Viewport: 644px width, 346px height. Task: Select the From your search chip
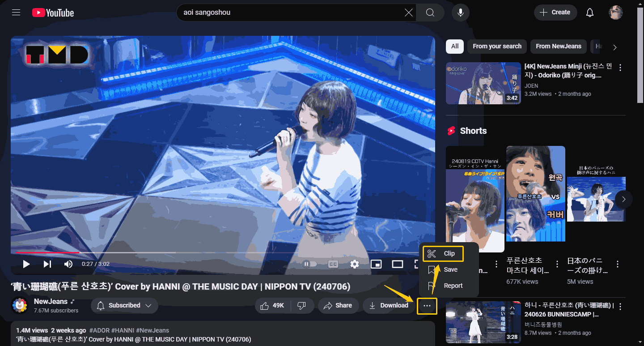pyautogui.click(x=497, y=46)
